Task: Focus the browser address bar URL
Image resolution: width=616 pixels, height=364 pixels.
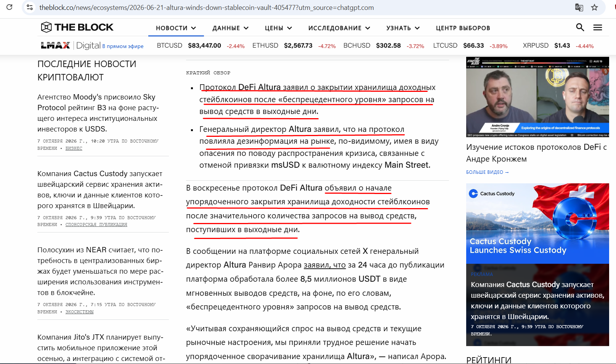Action: click(x=206, y=8)
